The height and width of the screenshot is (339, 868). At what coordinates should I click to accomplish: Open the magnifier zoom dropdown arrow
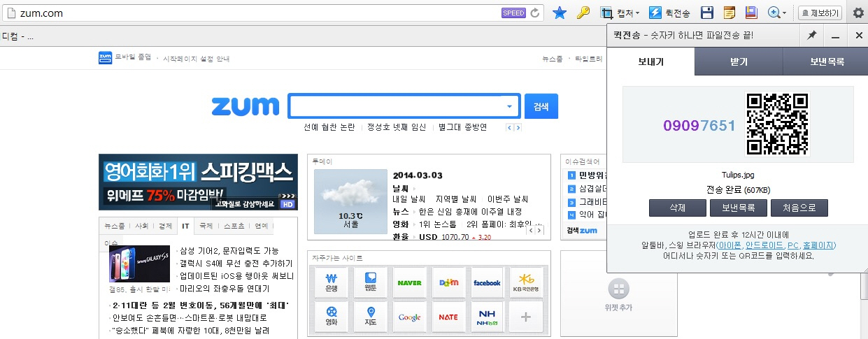783,13
